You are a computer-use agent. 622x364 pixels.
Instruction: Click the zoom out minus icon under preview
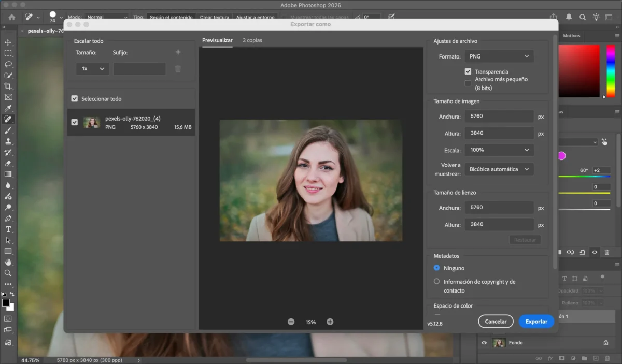click(x=291, y=322)
